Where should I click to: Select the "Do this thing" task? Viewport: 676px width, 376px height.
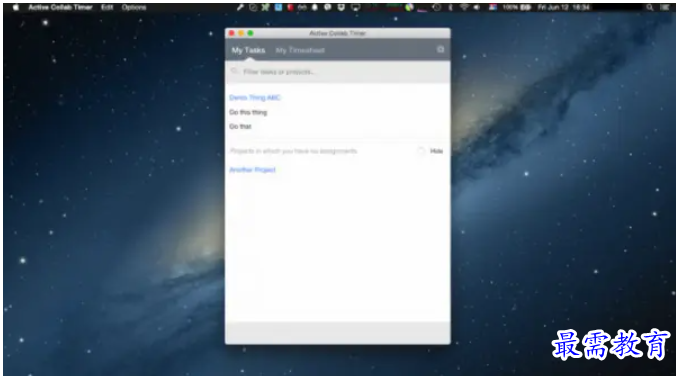248,112
